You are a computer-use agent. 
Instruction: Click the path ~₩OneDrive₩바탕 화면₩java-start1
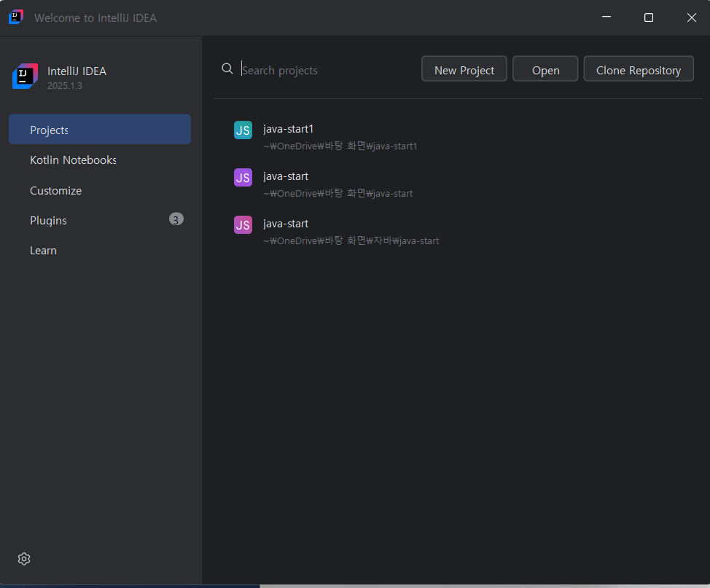tap(340, 146)
